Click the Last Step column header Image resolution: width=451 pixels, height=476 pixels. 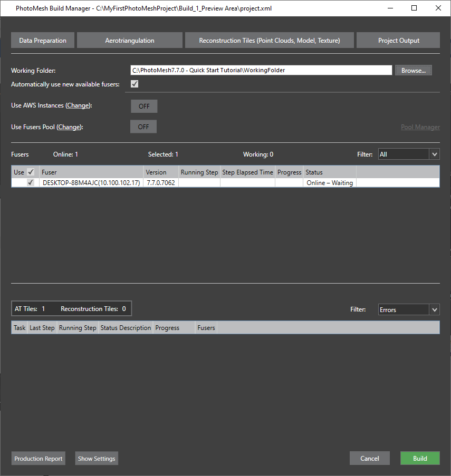pos(42,328)
